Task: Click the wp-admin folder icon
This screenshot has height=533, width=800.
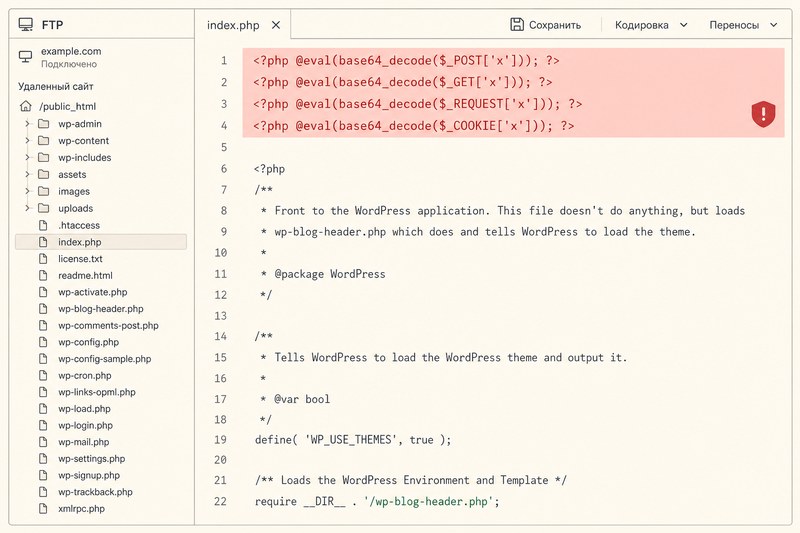Action: coord(44,124)
